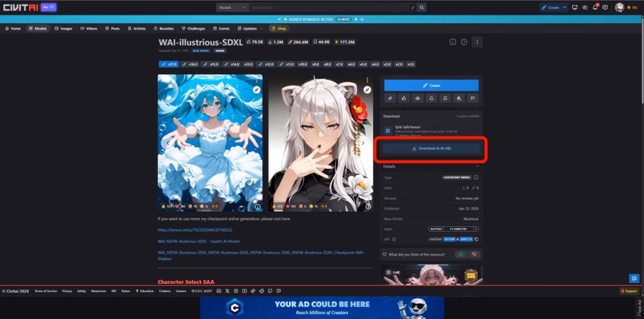Expand the Create dropdown arrow in header
The width and height of the screenshot is (644, 319).
click(x=565, y=8)
